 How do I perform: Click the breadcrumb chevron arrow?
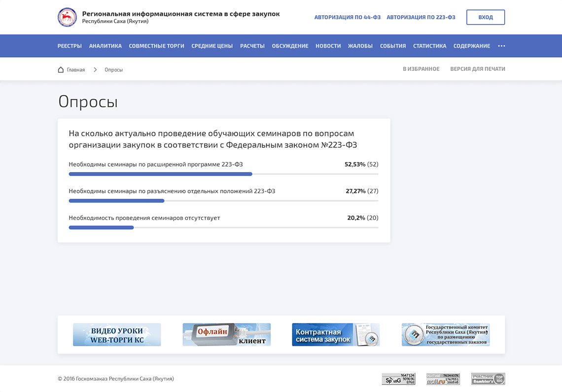click(95, 70)
